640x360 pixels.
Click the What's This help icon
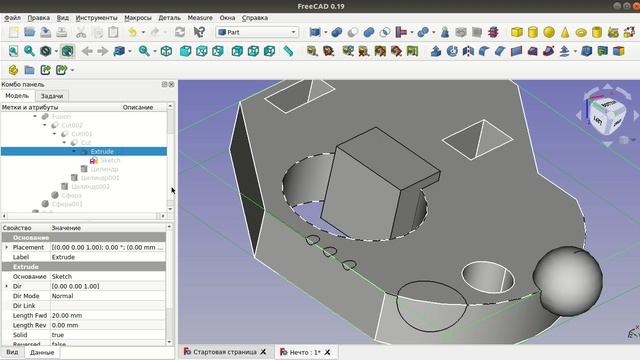pos(199,32)
